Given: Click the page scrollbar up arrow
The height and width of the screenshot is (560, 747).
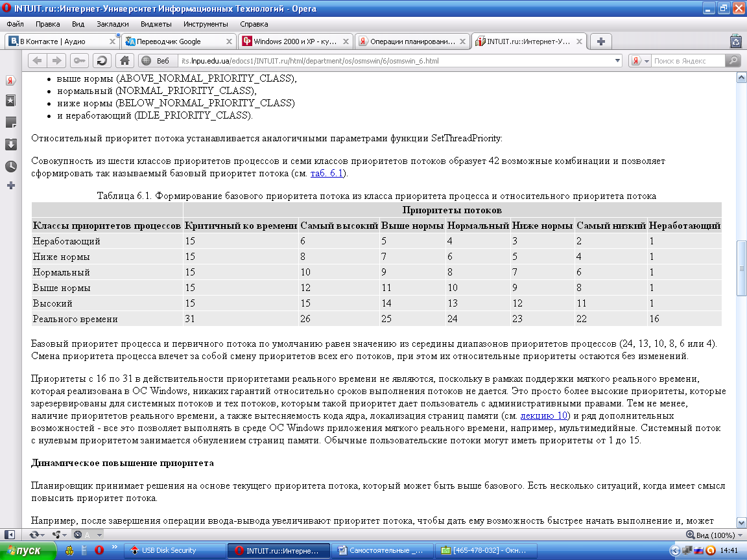Looking at the screenshot, I should [x=741, y=77].
